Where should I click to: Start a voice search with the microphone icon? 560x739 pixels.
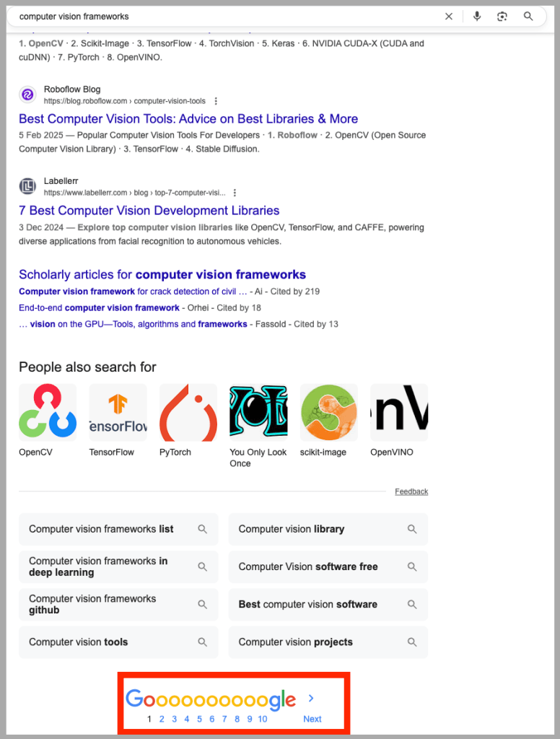coord(477,16)
